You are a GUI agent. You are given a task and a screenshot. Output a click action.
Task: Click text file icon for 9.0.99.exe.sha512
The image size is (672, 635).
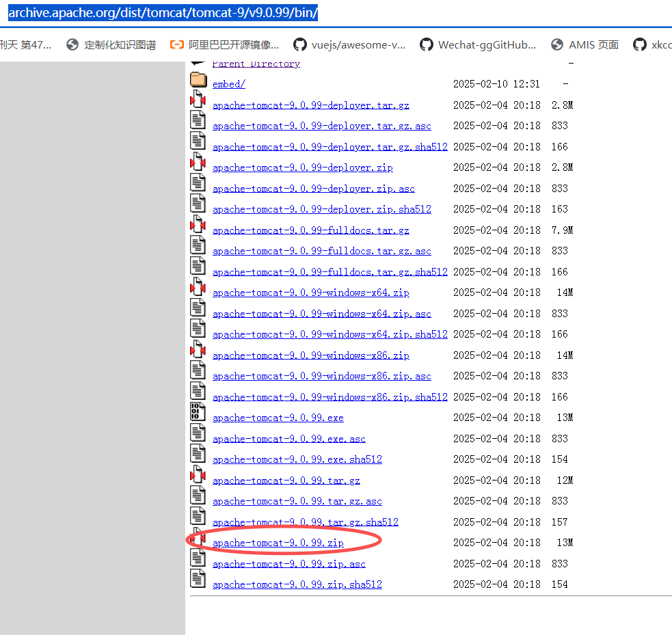tap(198, 453)
